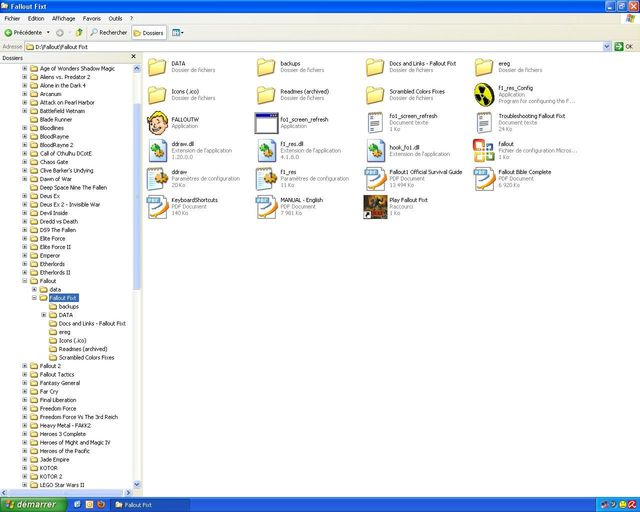Select Deus Ex in folder tree
Viewport: 640px width, 512px height.
tap(50, 196)
